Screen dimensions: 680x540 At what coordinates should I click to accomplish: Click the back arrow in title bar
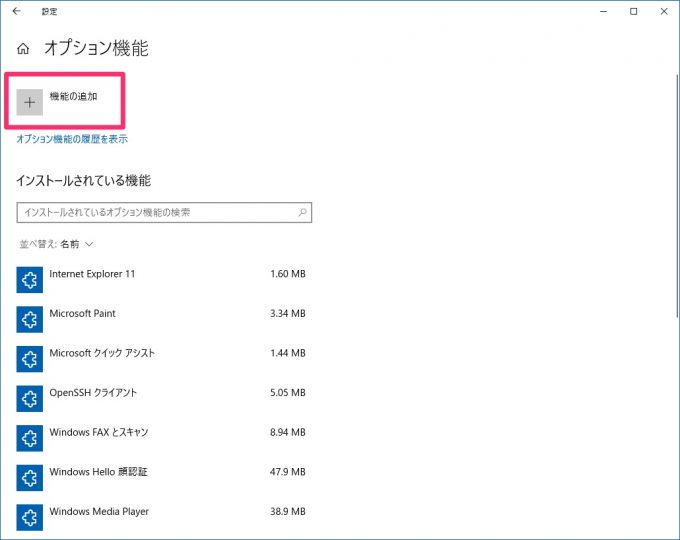(16, 11)
